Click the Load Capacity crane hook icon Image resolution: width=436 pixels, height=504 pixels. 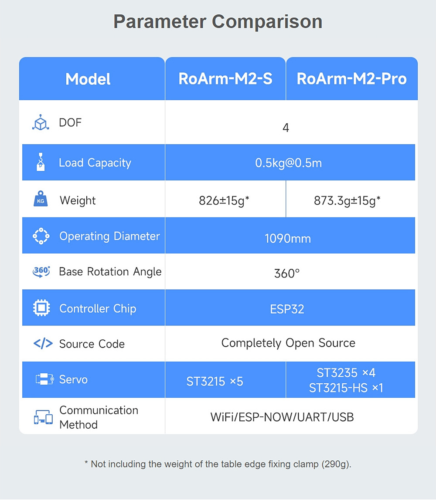coord(40,162)
